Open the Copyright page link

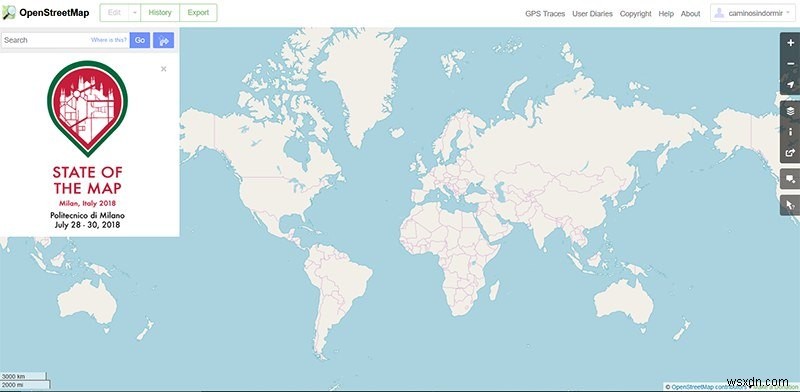[x=636, y=14]
